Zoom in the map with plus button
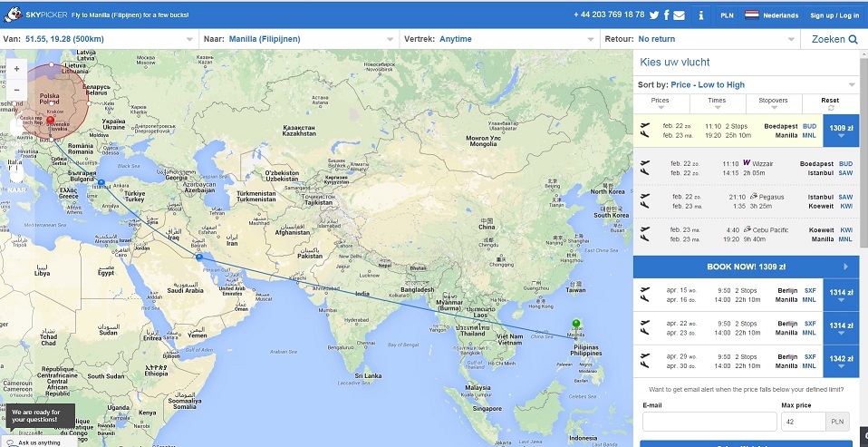 click(16, 69)
